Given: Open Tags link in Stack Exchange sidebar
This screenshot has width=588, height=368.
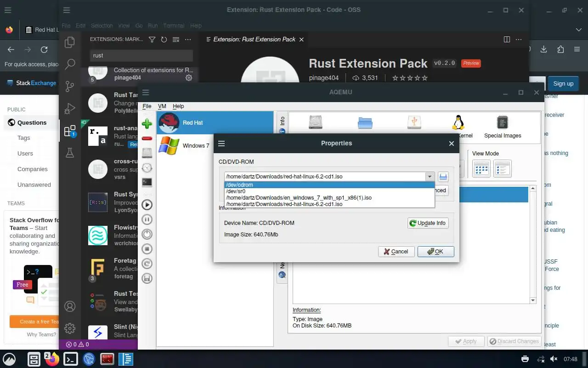Looking at the screenshot, I should click(24, 138).
